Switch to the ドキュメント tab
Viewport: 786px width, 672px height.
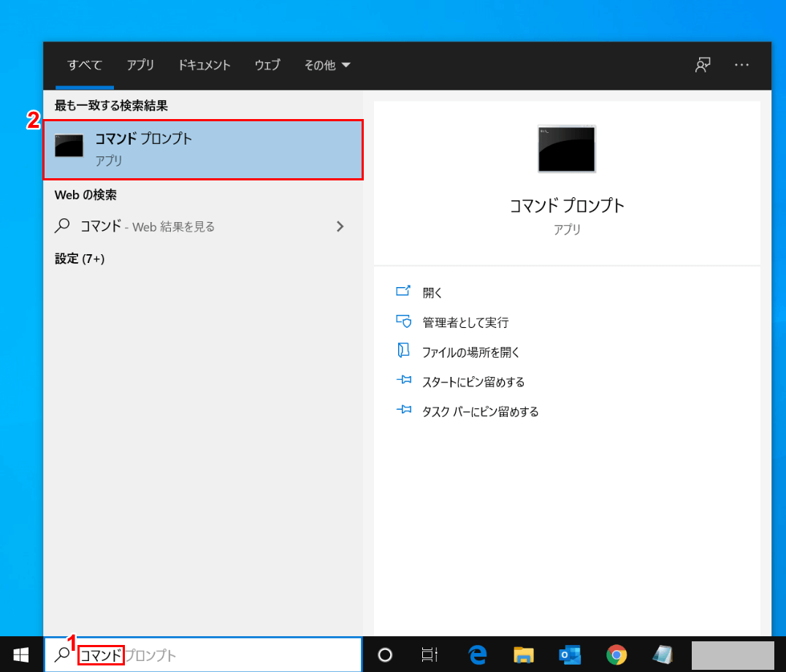pyautogui.click(x=204, y=65)
